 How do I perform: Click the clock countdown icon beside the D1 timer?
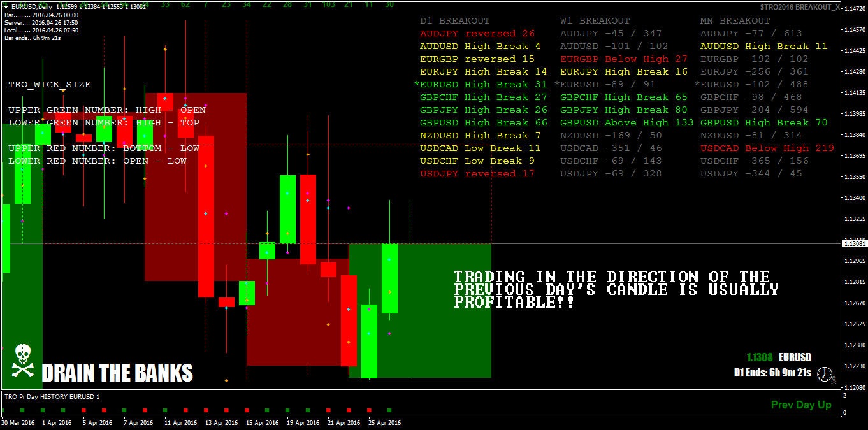point(825,374)
